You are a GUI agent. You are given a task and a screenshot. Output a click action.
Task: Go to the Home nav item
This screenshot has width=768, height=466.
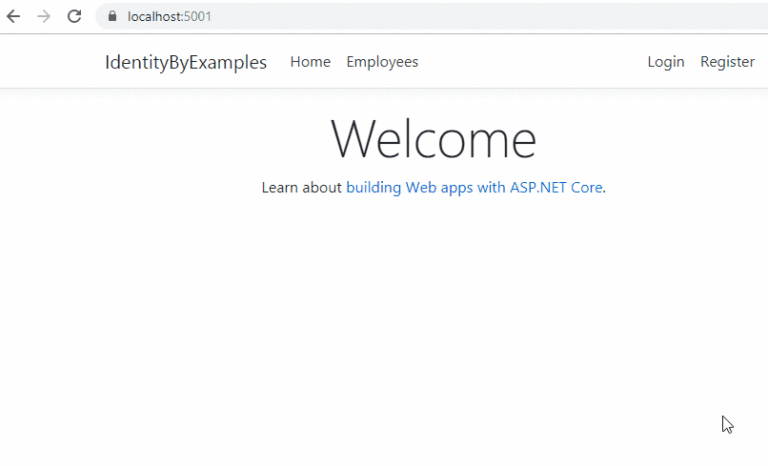(310, 62)
